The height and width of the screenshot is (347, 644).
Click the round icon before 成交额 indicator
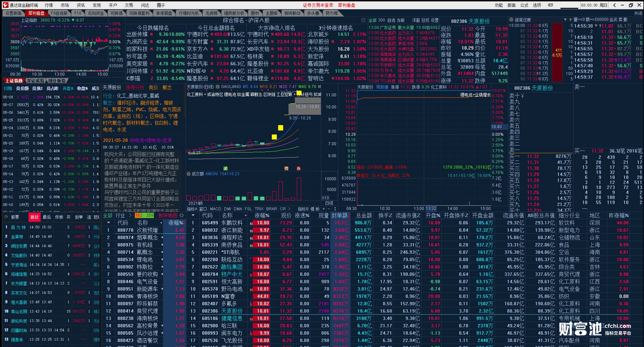pyautogui.click(x=189, y=174)
